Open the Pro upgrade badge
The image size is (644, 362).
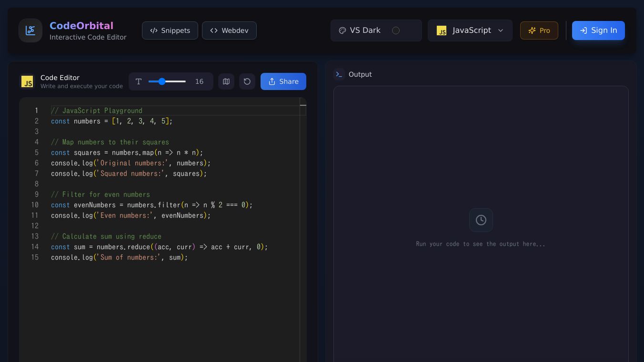(x=539, y=30)
